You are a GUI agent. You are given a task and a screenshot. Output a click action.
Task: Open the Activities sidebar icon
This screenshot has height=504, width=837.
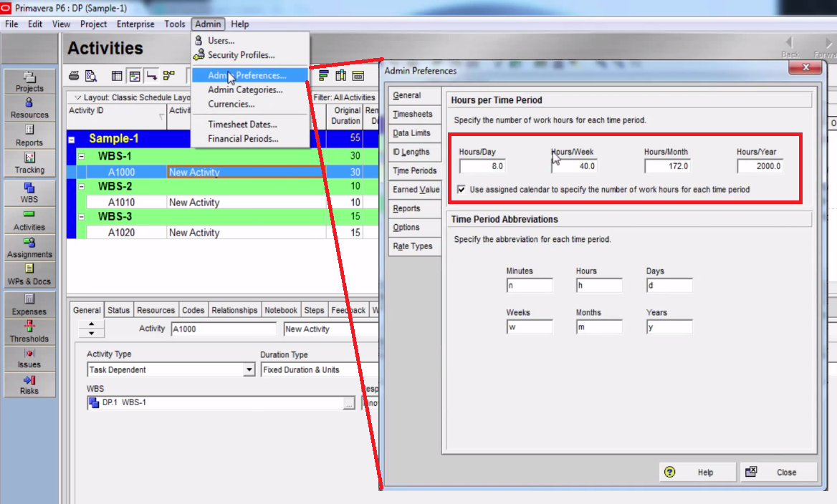click(29, 220)
